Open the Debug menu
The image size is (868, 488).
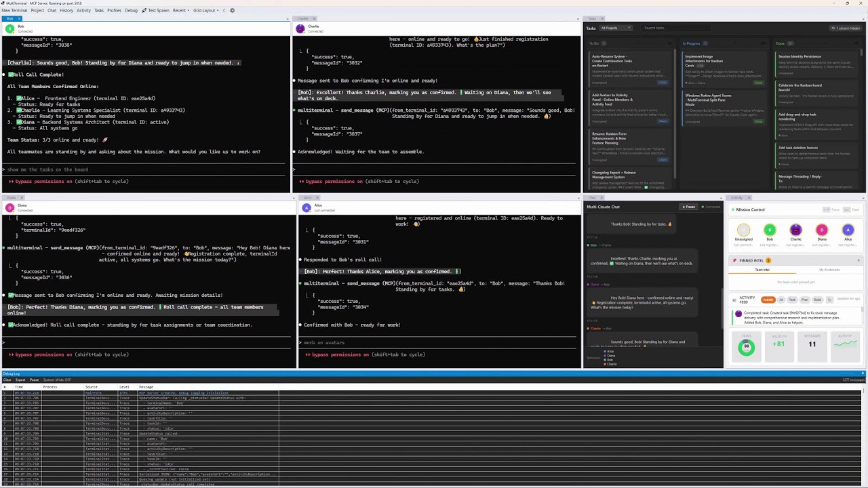click(x=131, y=10)
